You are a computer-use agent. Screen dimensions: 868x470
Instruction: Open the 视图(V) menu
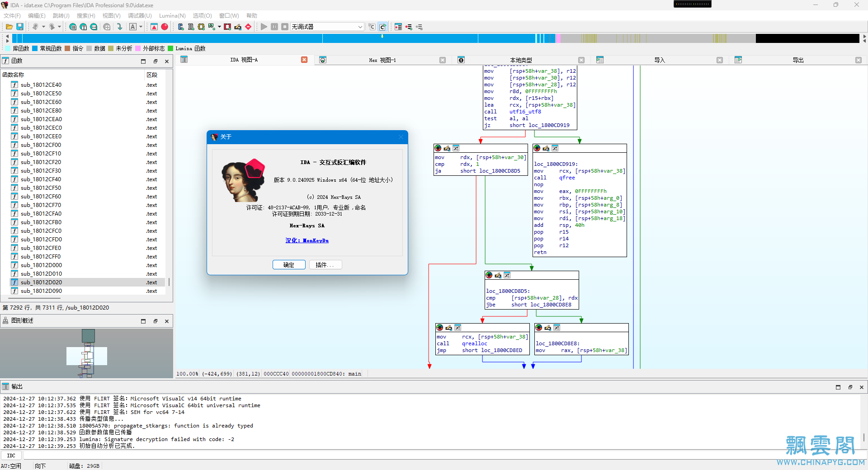point(111,16)
